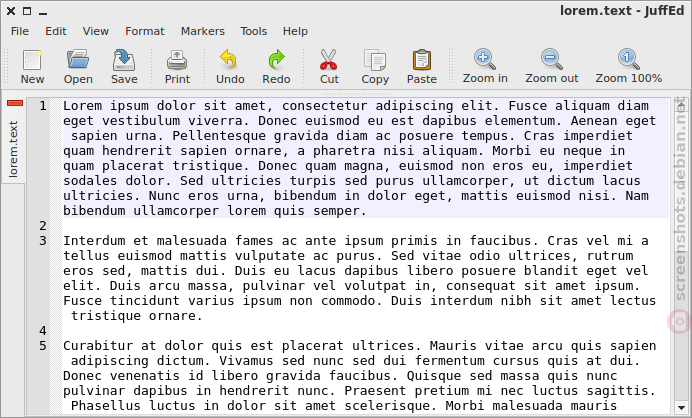The width and height of the screenshot is (692, 418).
Task: Reset zoom with Zoom 100% icon
Action: point(628,59)
